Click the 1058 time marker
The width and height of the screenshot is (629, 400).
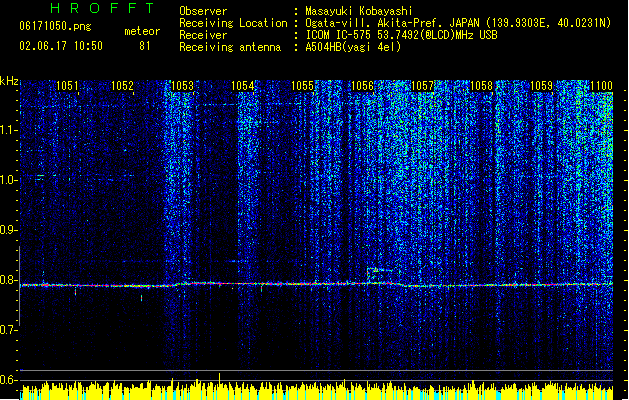click(481, 86)
